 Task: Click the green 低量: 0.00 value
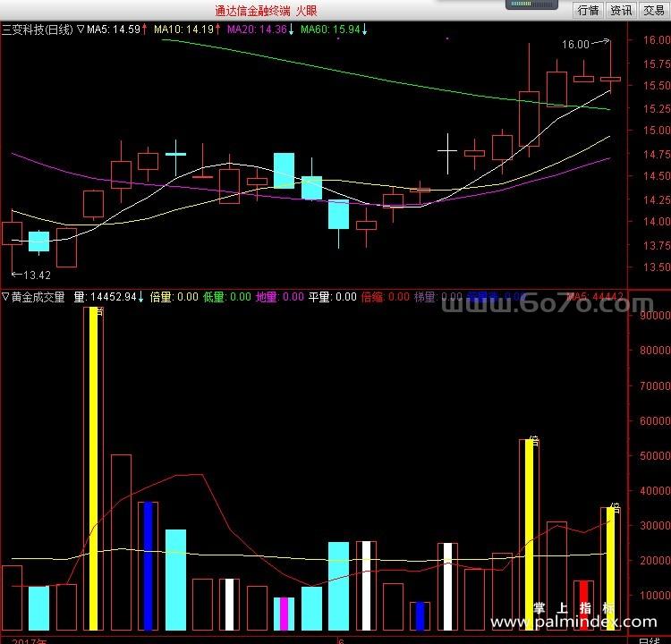tap(227, 297)
